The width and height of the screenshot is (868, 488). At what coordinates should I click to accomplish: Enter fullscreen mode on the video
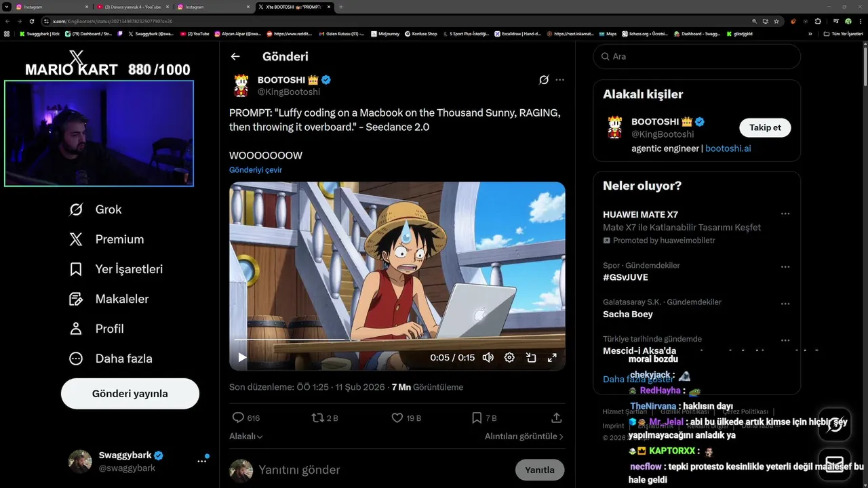click(x=552, y=357)
